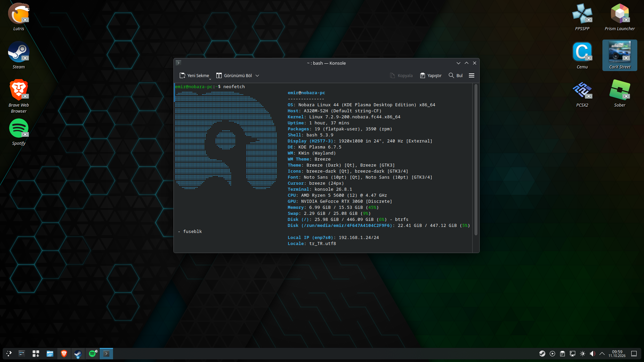
Task: Open the PCSX2 desktop icon
Action: click(582, 94)
